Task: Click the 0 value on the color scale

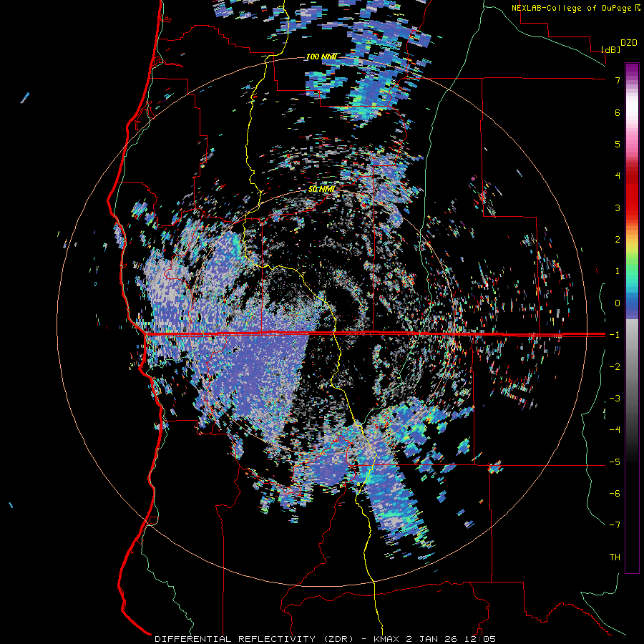Action: coord(618,303)
